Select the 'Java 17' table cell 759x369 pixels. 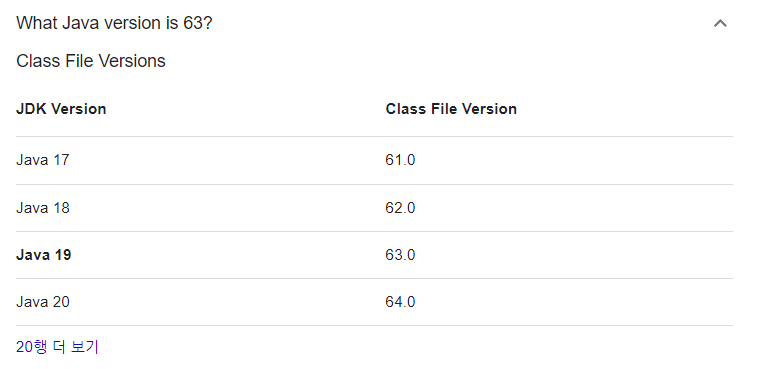tap(43, 160)
